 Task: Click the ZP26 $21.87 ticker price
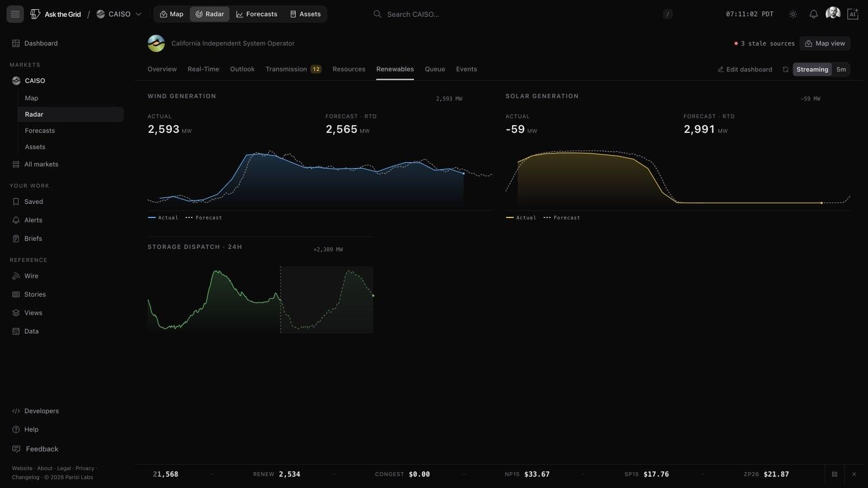tap(767, 474)
